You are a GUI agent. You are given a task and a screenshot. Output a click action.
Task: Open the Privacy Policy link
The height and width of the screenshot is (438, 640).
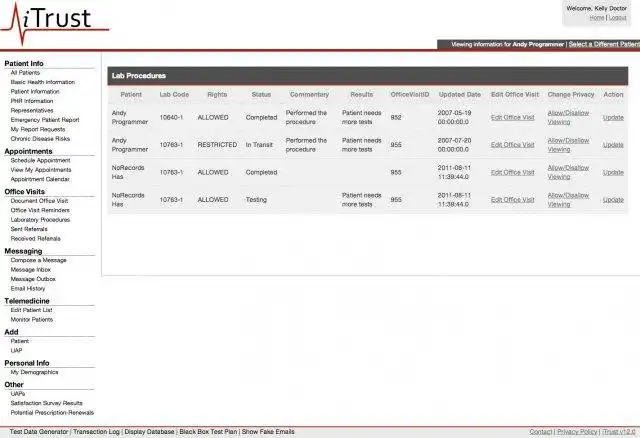pyautogui.click(x=576, y=431)
